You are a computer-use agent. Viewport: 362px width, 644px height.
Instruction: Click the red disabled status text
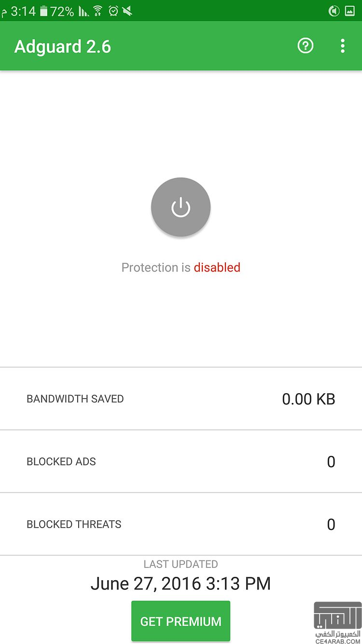(x=217, y=267)
